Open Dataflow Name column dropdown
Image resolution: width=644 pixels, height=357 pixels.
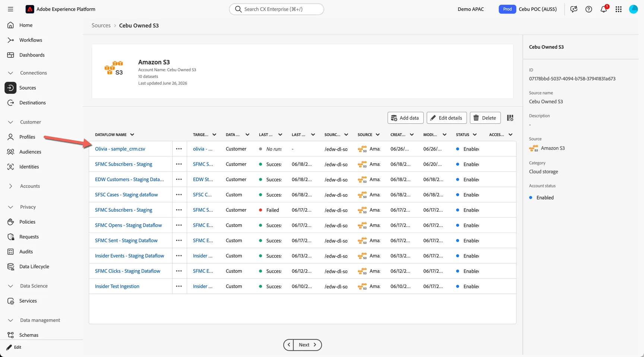[x=132, y=135]
